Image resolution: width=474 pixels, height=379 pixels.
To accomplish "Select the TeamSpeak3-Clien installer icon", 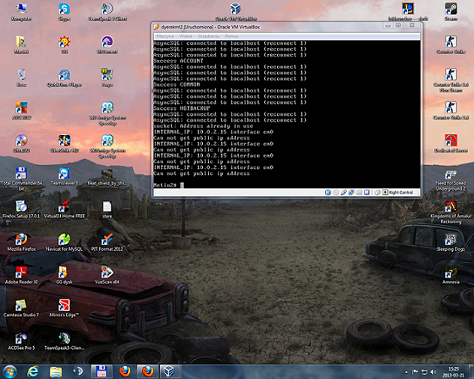I will point(64,341).
